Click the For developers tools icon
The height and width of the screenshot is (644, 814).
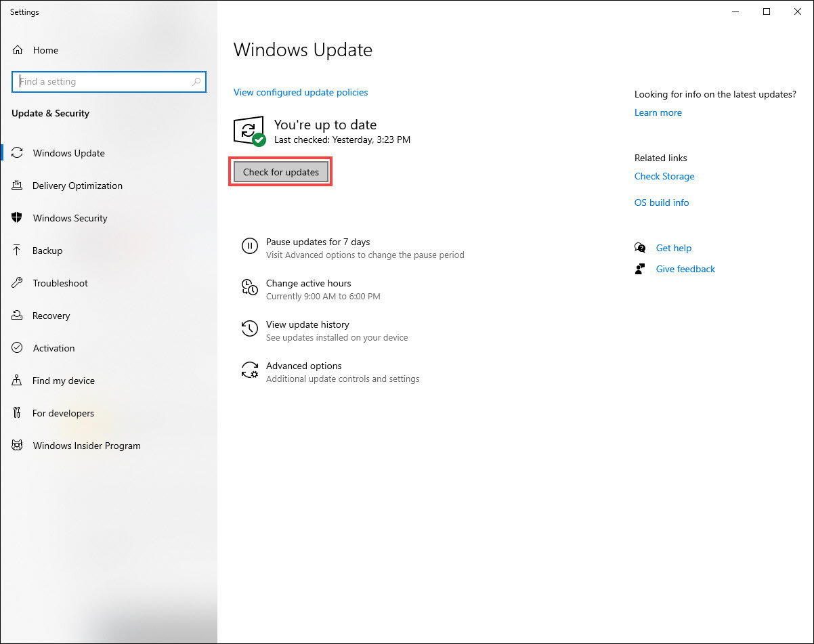pos(18,413)
